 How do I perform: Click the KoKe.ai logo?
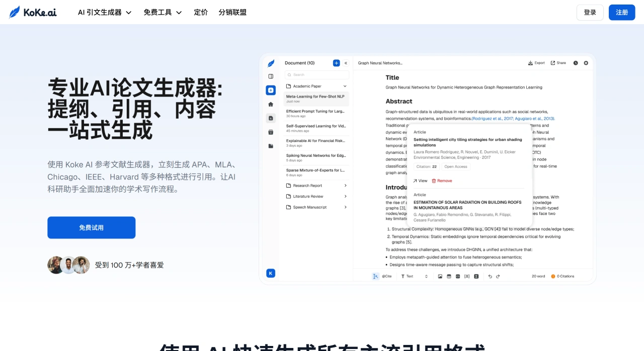[33, 12]
